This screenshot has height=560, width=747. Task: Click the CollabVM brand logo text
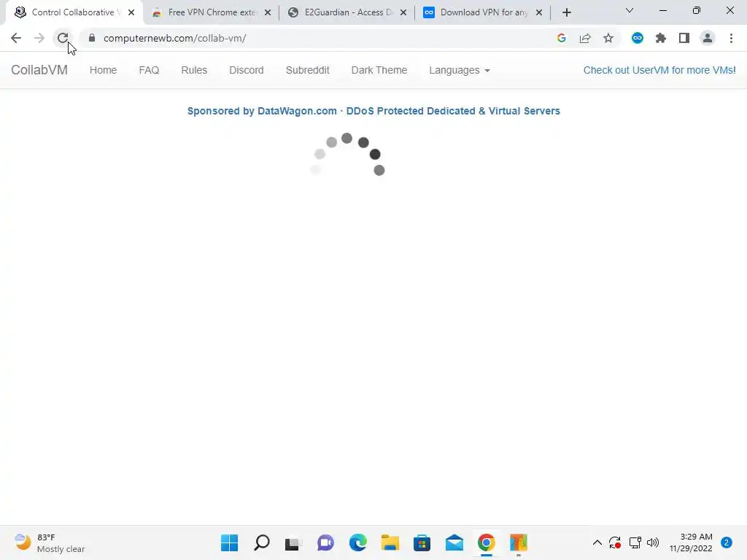tap(39, 70)
